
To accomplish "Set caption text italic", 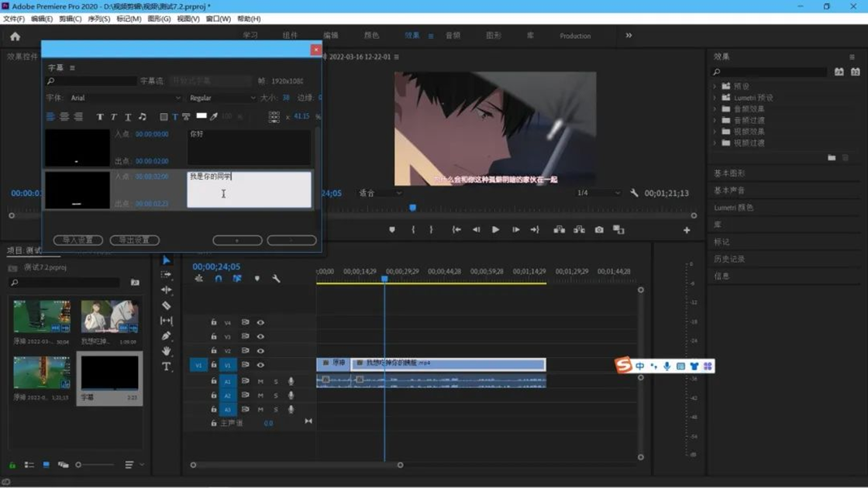I will [x=113, y=117].
